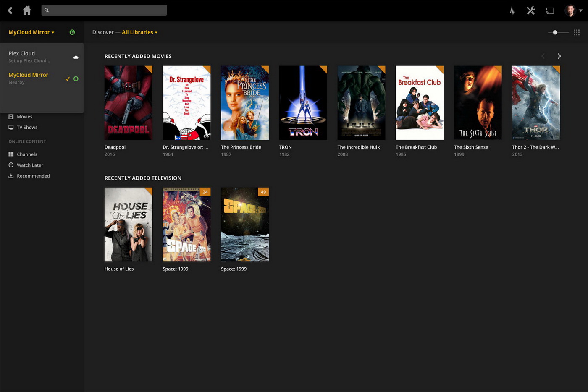Show next page of recently added movies
This screenshot has height=392, width=588.
pos(559,56)
